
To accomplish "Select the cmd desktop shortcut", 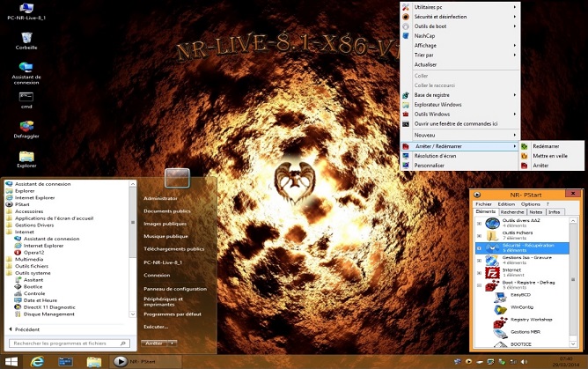I will (26, 100).
